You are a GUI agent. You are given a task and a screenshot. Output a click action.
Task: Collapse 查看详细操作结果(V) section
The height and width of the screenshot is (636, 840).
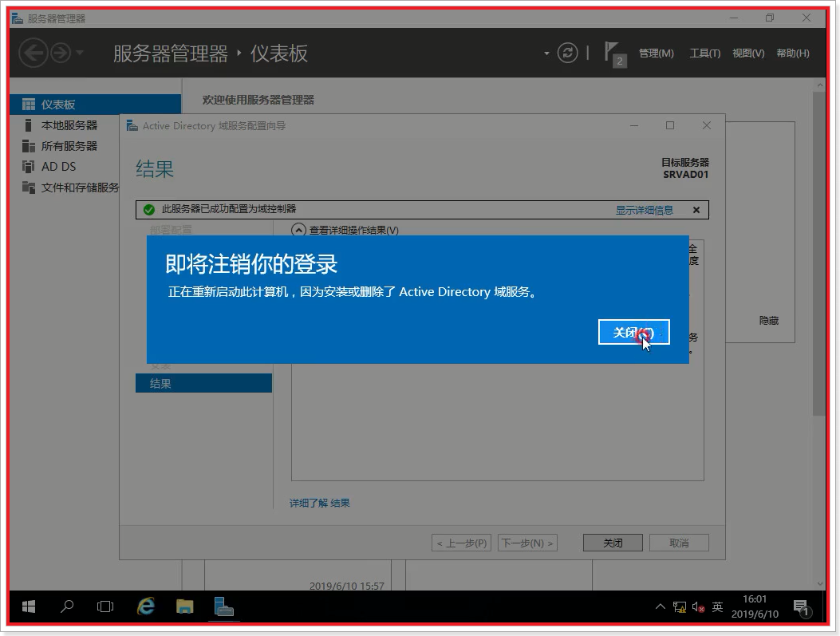298,231
